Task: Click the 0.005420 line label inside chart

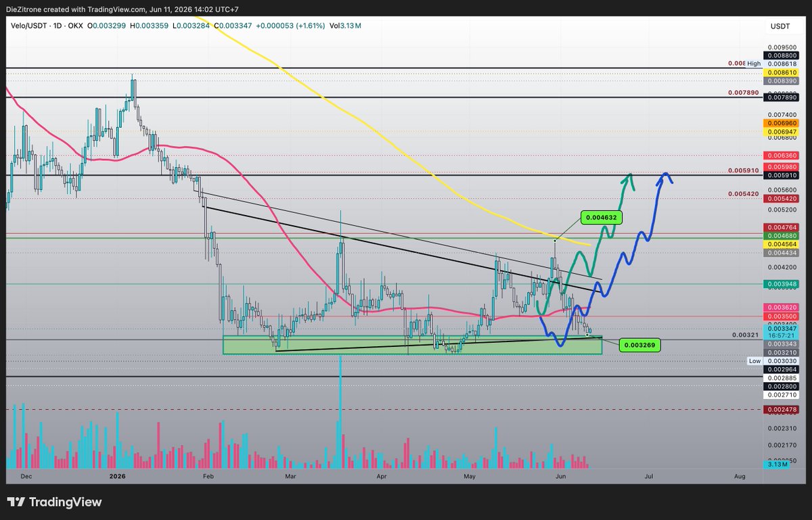Action: tap(743, 193)
